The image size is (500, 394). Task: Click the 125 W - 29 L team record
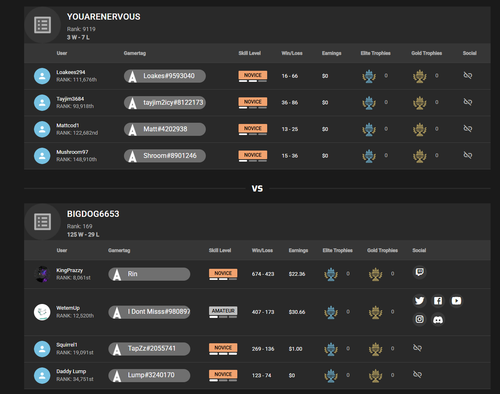[83, 235]
